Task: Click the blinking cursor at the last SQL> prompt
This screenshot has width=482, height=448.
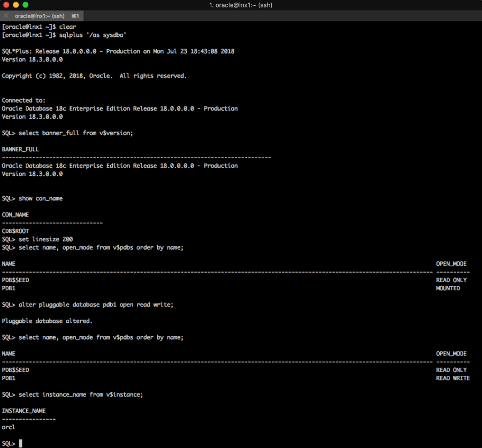Action: pos(20,443)
